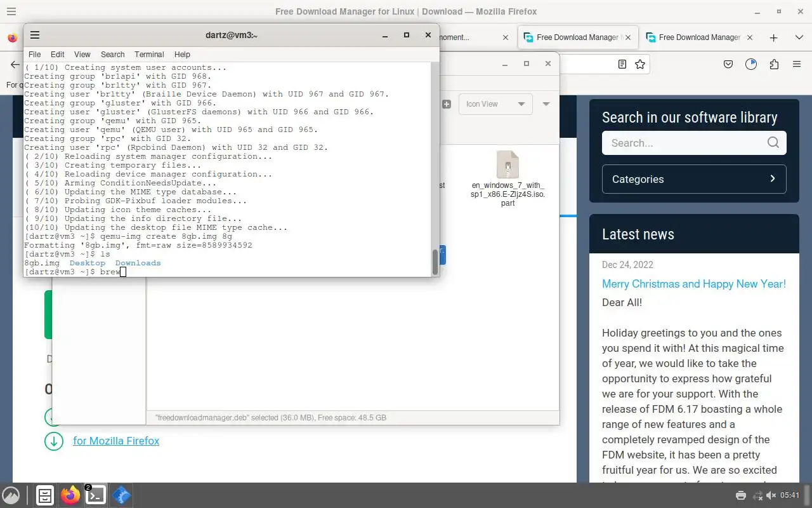The image size is (812, 508).
Task: Click the 'Dec 24, 2022' news date
Action: point(627,265)
